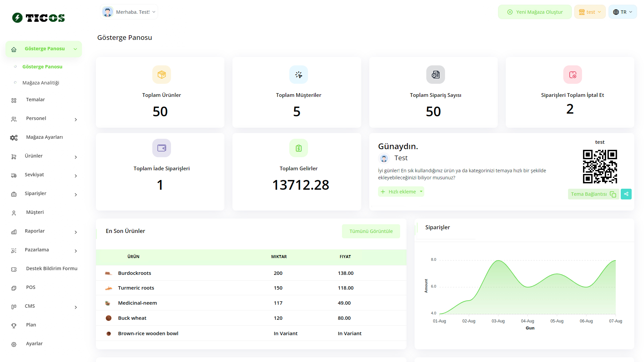Click the Yeni Mağaza Oluştur button
Screen dimensions: 644x362
click(535, 12)
